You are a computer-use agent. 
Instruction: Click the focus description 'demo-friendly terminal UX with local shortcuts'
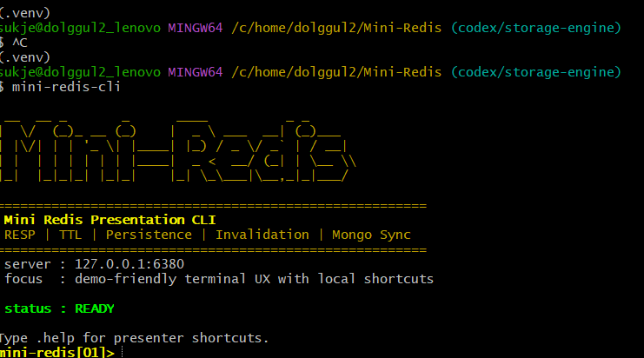tap(254, 279)
